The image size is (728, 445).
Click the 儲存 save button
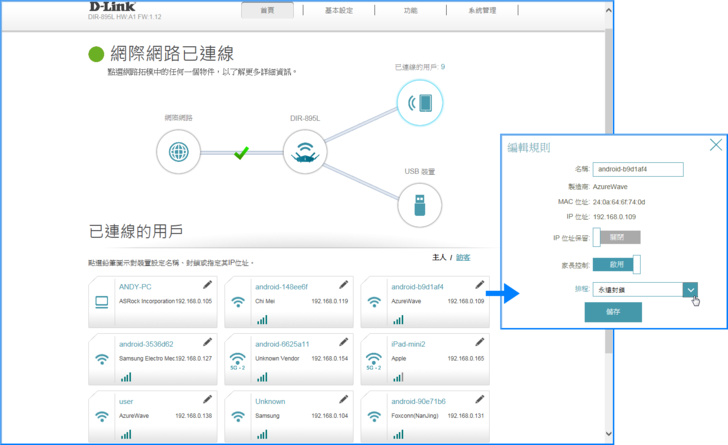(613, 312)
